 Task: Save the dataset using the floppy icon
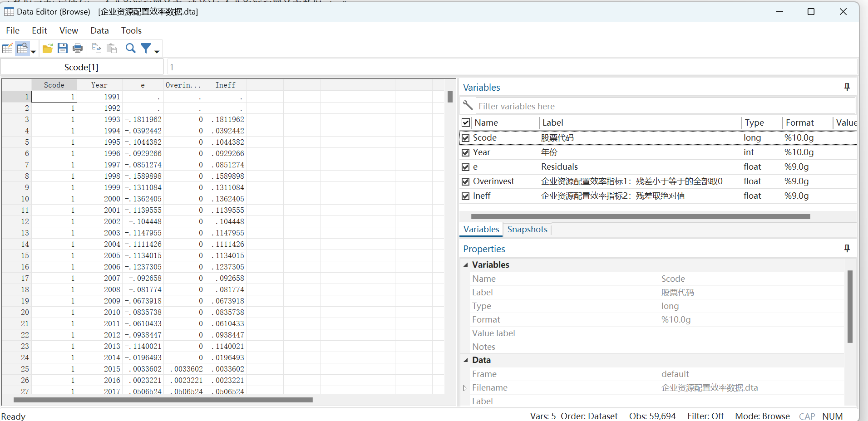(63, 49)
